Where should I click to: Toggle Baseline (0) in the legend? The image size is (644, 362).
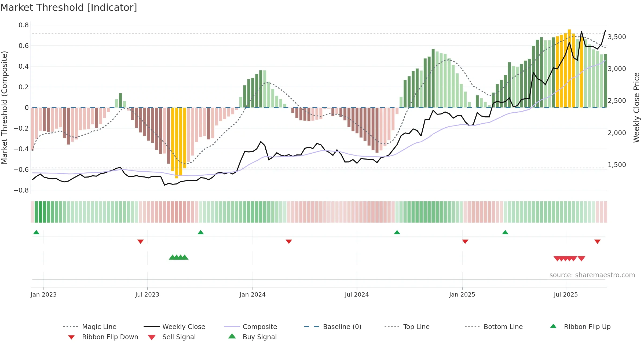[333, 327]
